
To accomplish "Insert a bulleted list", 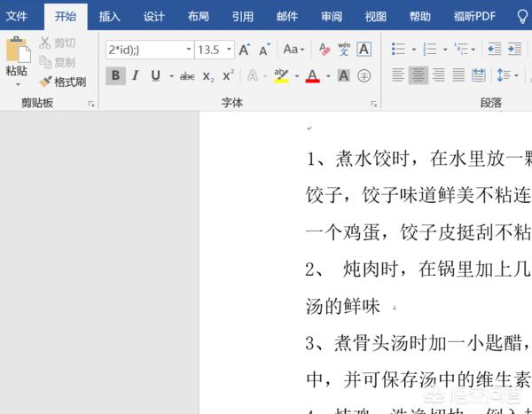I will (x=399, y=50).
